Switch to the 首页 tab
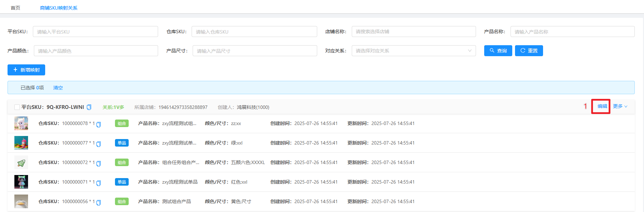 15,8
